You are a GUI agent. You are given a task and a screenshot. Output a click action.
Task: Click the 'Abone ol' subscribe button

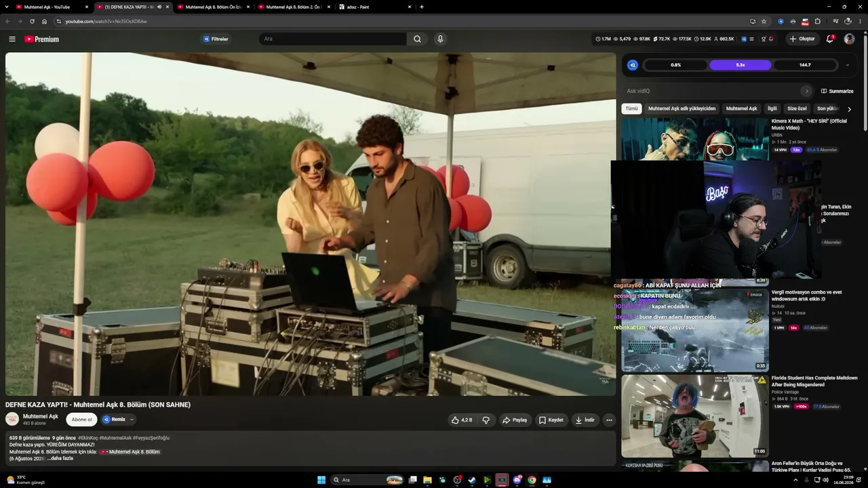tap(81, 420)
